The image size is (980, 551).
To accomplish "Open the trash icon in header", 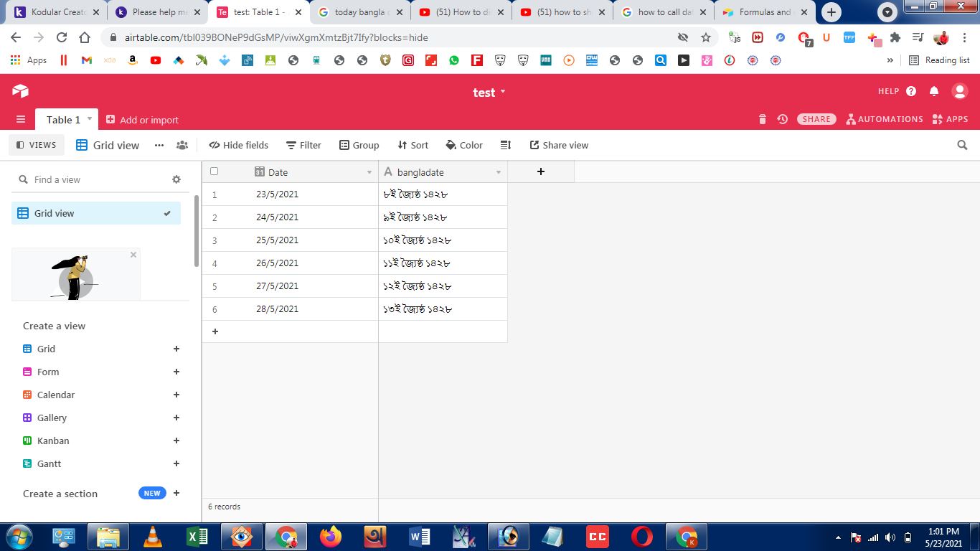I will tap(763, 119).
